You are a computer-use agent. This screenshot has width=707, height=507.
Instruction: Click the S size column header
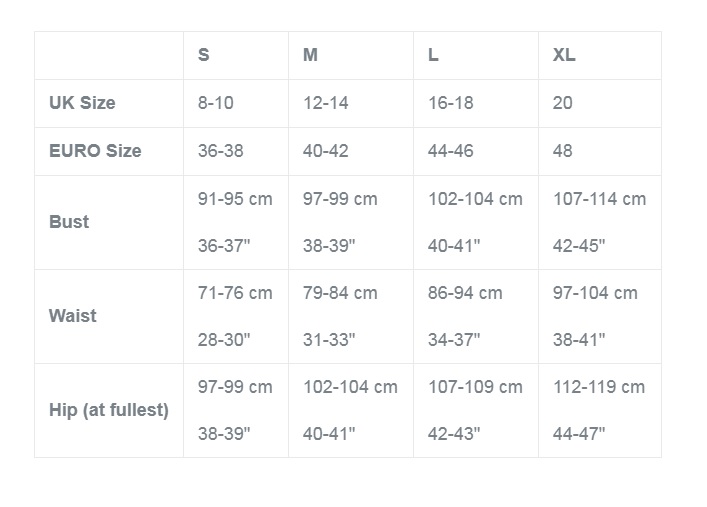click(x=204, y=55)
